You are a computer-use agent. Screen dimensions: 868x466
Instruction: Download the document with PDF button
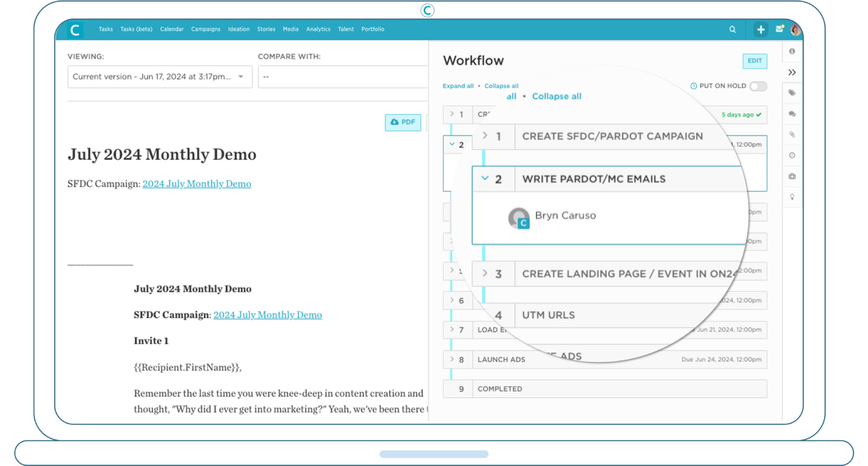point(403,122)
